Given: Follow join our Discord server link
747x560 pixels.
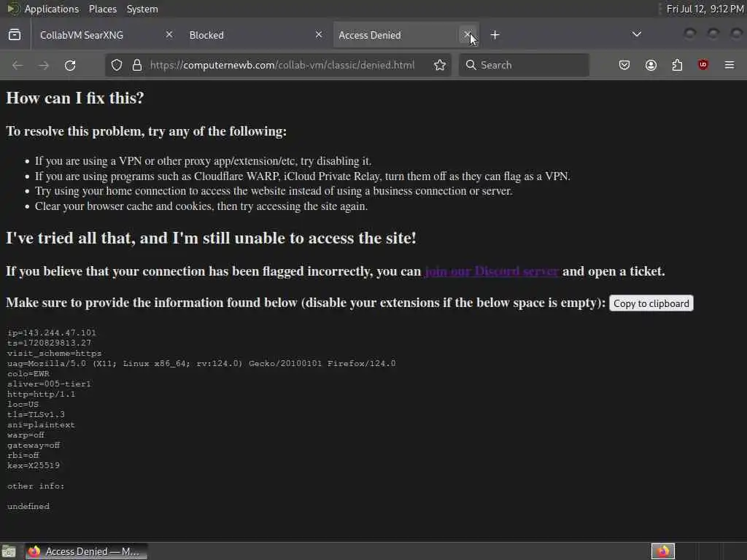Looking at the screenshot, I should pos(491,271).
